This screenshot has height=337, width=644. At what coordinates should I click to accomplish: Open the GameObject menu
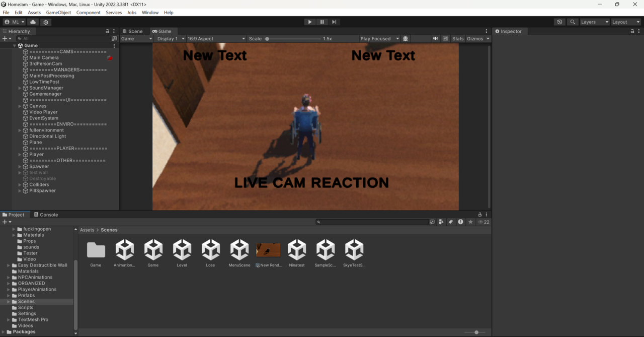pos(58,13)
